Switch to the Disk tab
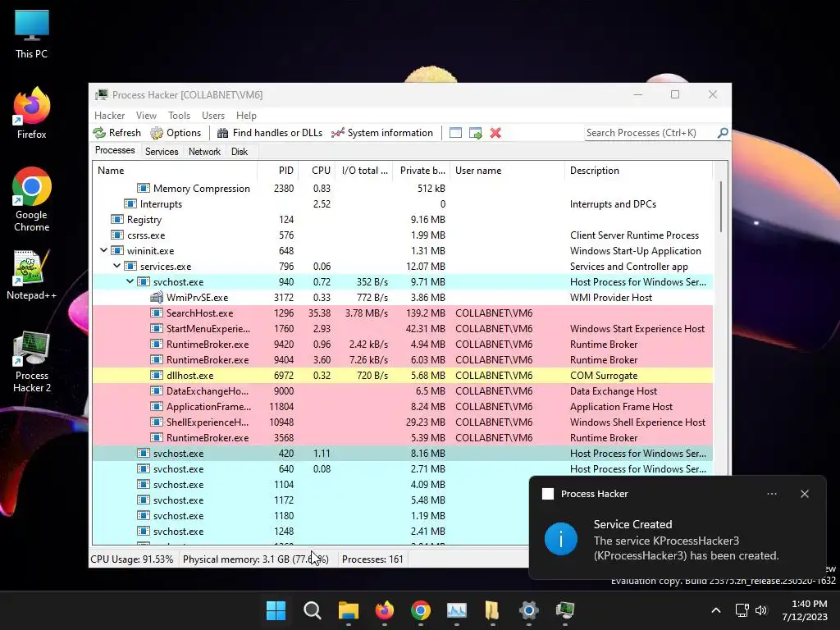 (240, 152)
